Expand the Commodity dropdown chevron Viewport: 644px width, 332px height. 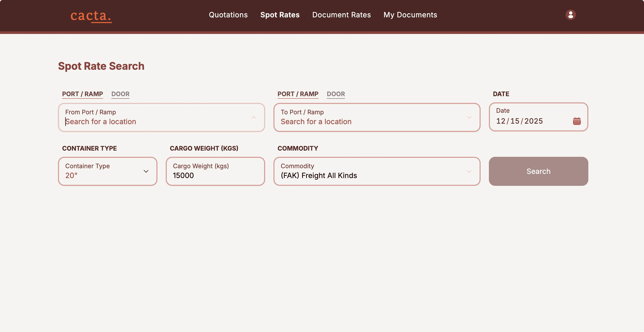click(x=469, y=171)
